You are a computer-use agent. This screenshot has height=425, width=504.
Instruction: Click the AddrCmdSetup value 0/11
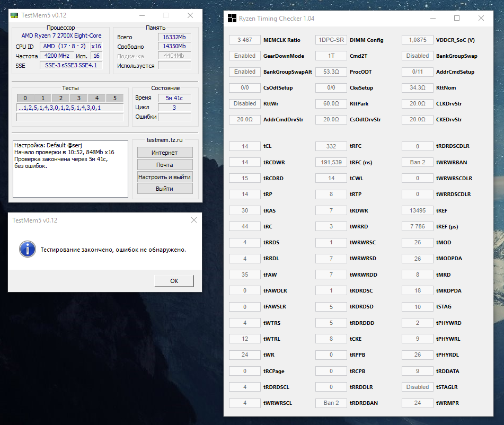[x=418, y=72]
